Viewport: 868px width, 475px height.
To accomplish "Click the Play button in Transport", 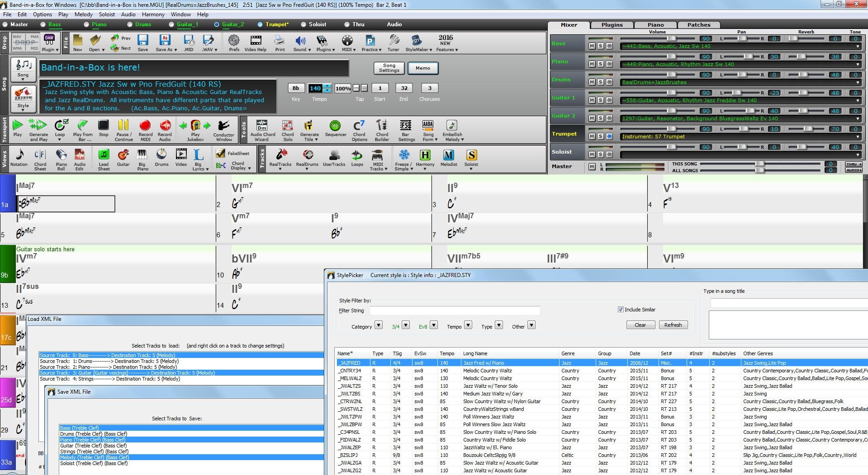I will [18, 129].
